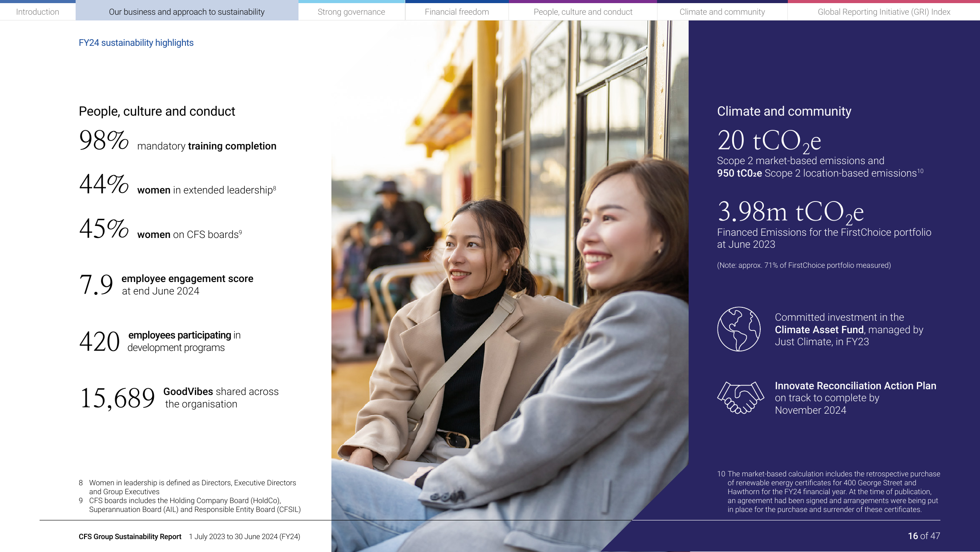Navigate to the Climate and community tab
This screenshot has height=552, width=980.
[x=722, y=12]
